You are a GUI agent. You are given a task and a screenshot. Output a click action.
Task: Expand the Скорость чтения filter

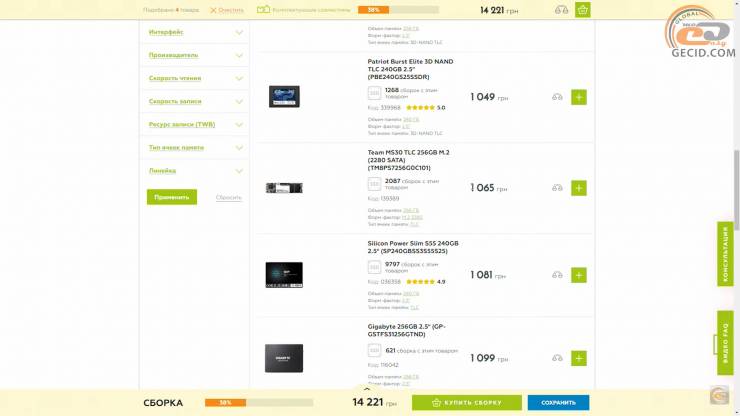tap(195, 78)
